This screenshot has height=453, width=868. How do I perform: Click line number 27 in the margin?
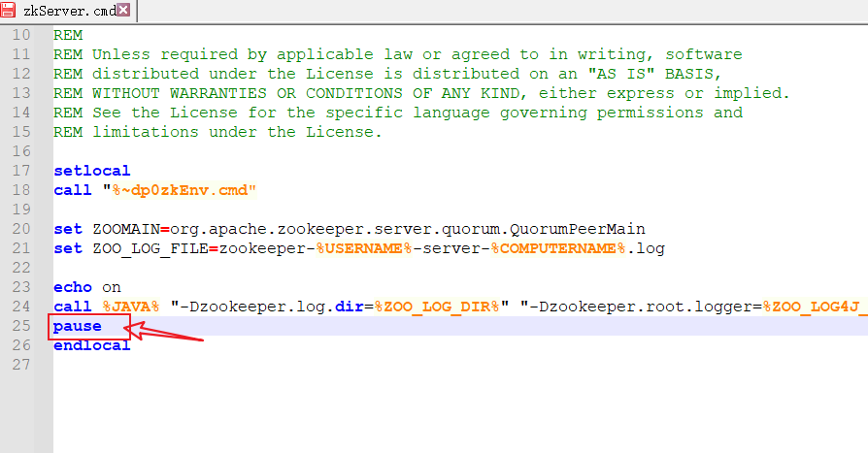click(21, 365)
